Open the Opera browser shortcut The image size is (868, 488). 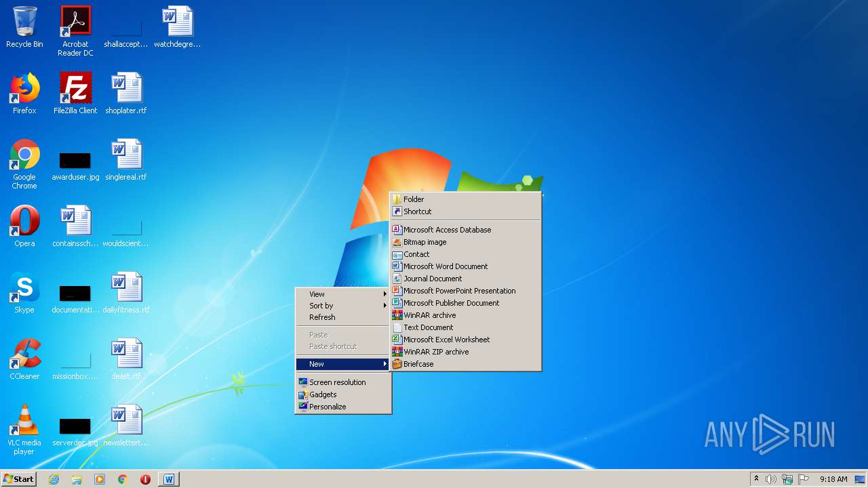coord(24,226)
